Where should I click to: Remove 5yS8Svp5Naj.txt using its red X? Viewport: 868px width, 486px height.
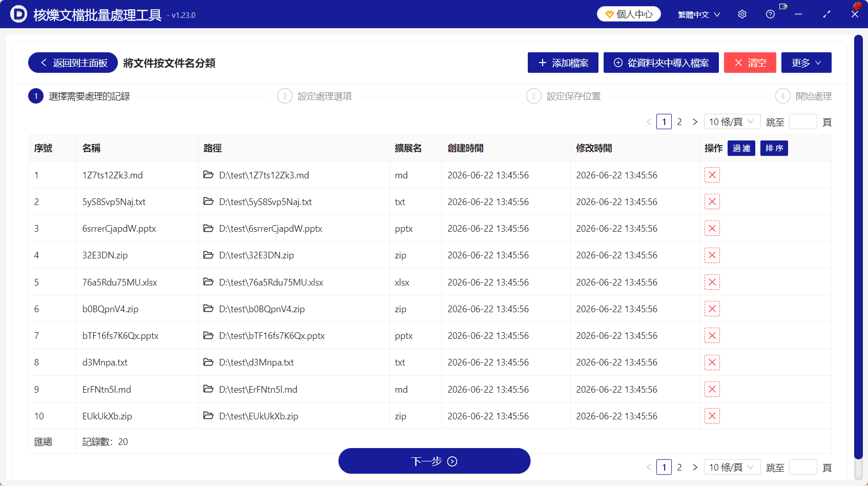pos(712,201)
